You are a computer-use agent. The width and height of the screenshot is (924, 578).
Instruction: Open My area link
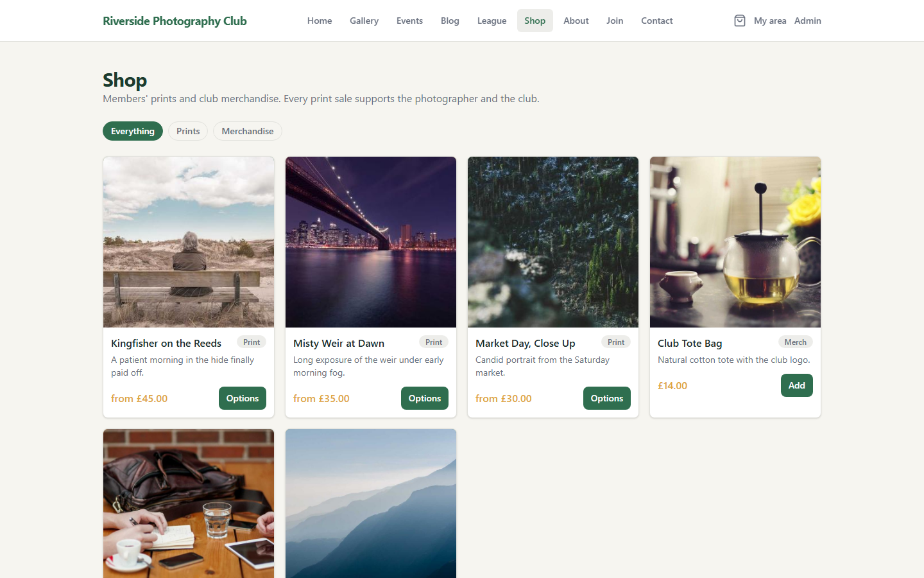click(x=770, y=21)
